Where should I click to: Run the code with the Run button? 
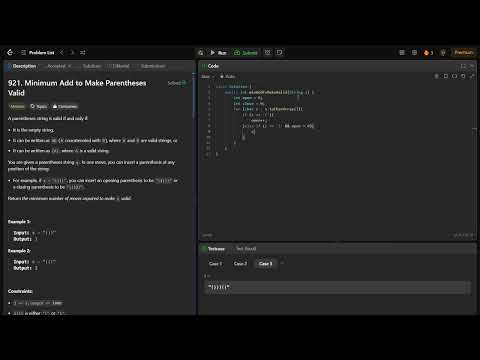point(219,53)
